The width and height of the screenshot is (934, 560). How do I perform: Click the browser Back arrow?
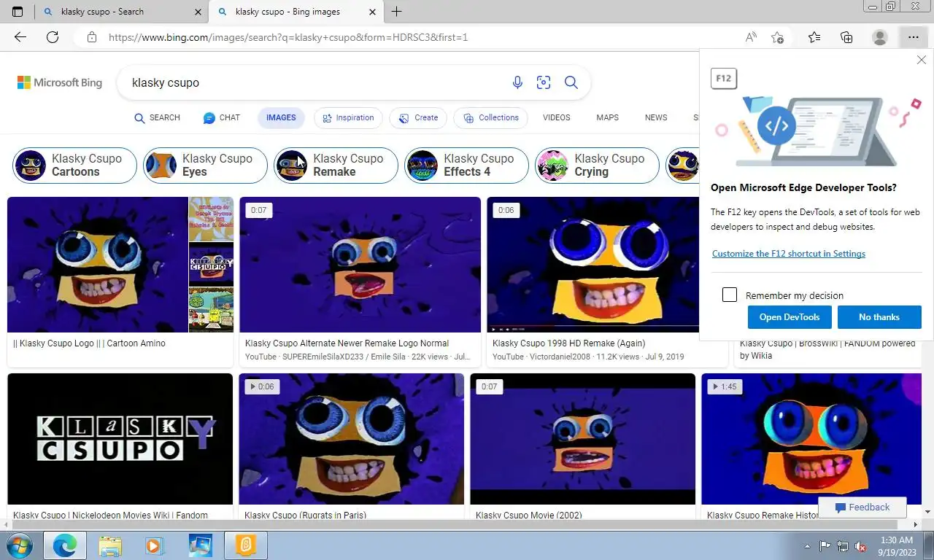click(x=20, y=37)
